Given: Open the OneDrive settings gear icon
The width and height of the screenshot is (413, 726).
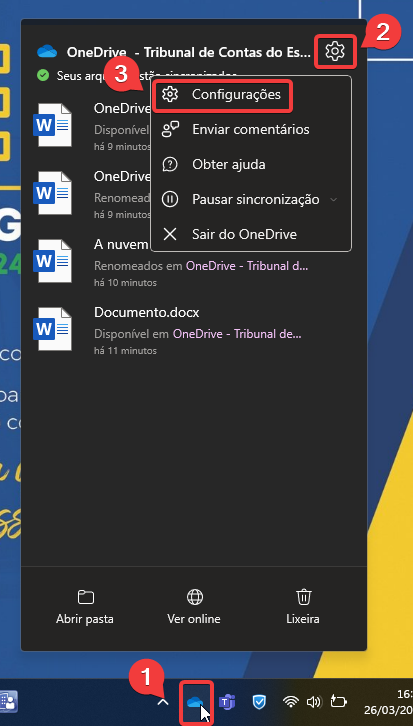Looking at the screenshot, I should tap(335, 51).
